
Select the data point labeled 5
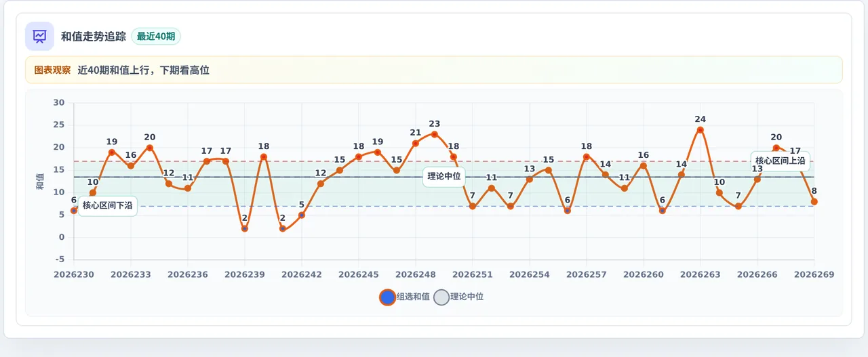click(x=302, y=215)
